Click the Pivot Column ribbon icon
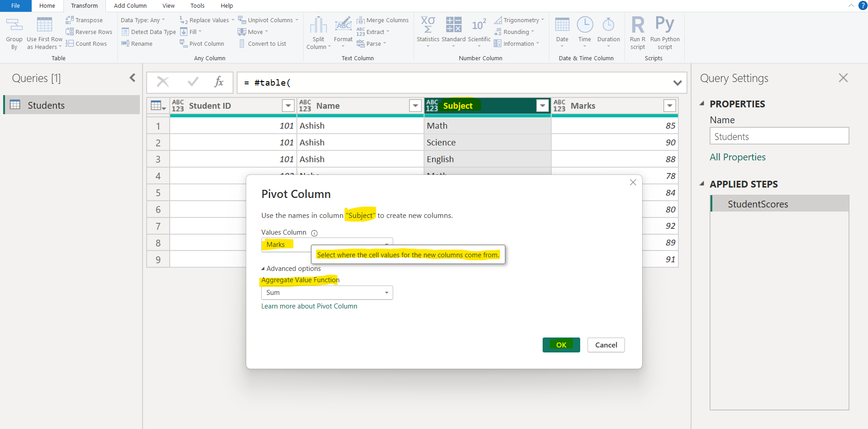 (x=183, y=43)
